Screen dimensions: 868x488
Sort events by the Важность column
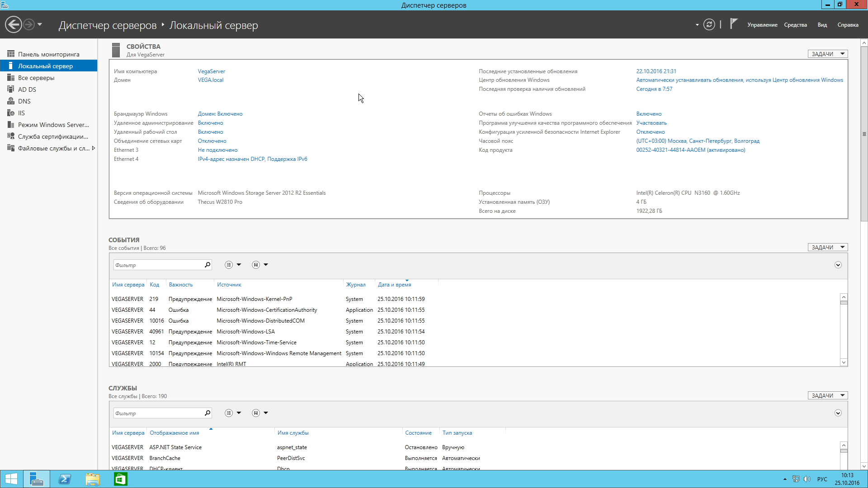[x=180, y=285]
